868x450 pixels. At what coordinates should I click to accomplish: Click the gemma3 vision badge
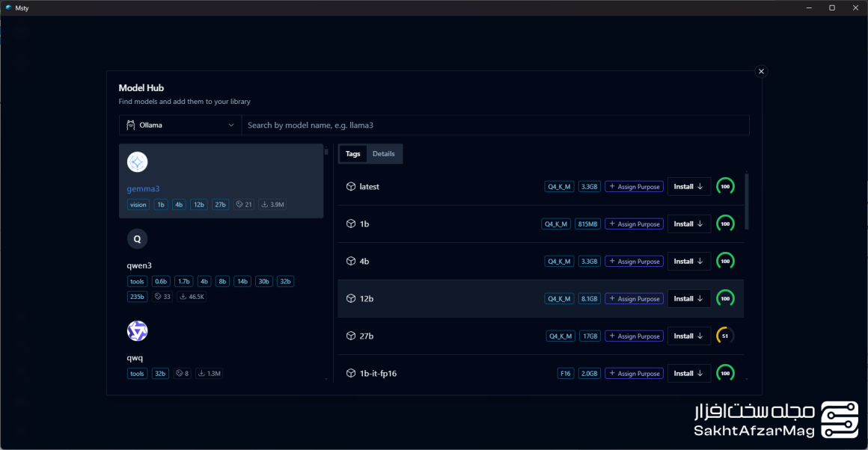pos(138,205)
